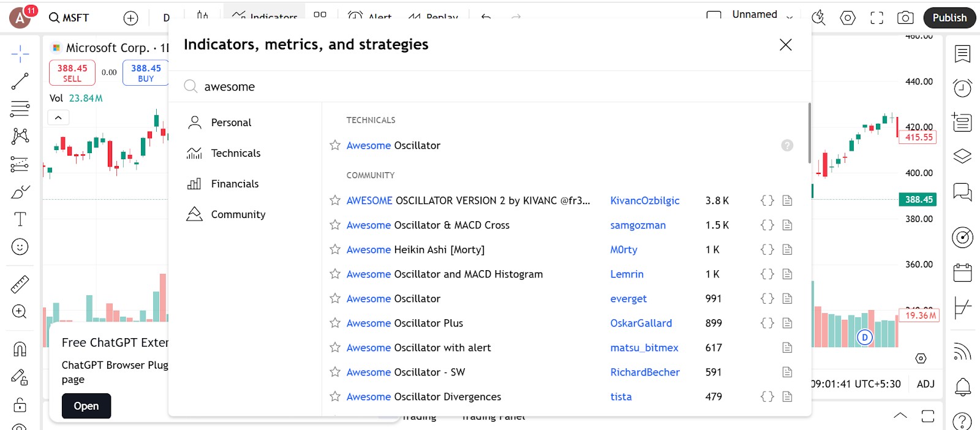Favorite the Technicals Awesome Oscillator with star
The height and width of the screenshot is (430, 980).
pyautogui.click(x=335, y=145)
